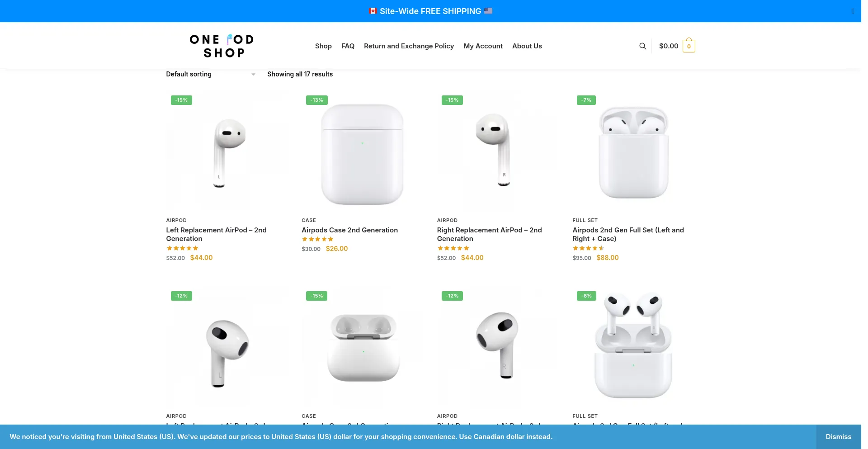
Task: Click the $0.00 cart total in header
Action: (x=669, y=46)
